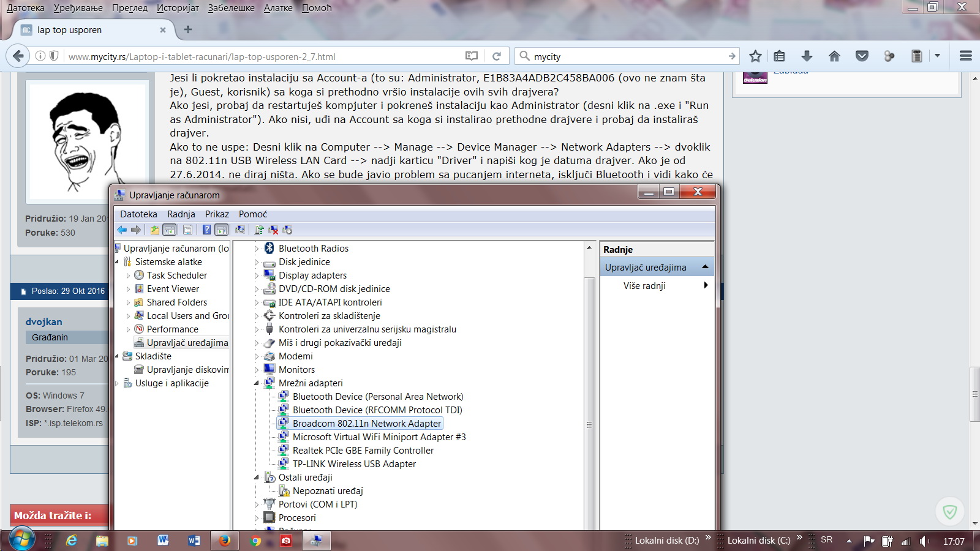This screenshot has height=551, width=980.
Task: Expand DVD/CD-ROM disk jedinice node
Action: (x=257, y=289)
